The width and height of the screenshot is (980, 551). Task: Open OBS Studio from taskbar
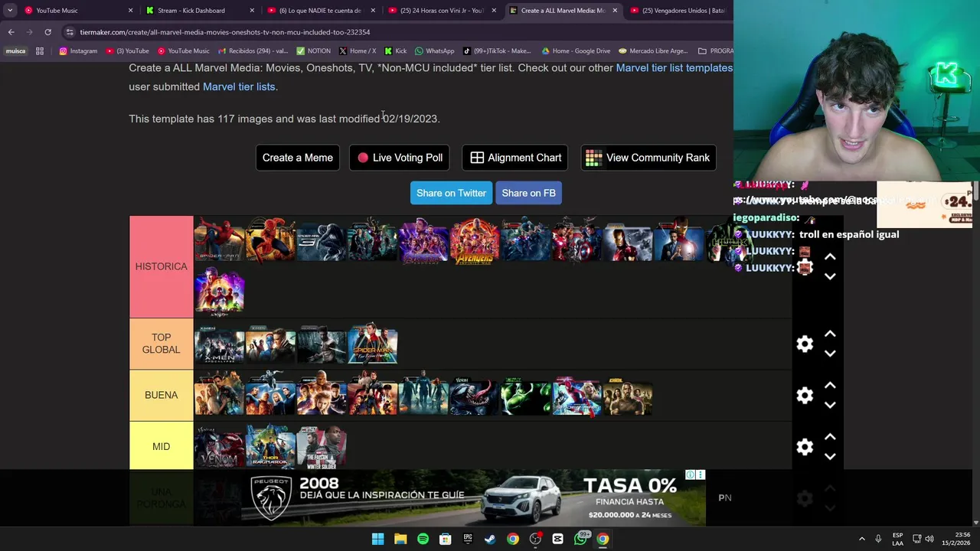pos(535,539)
